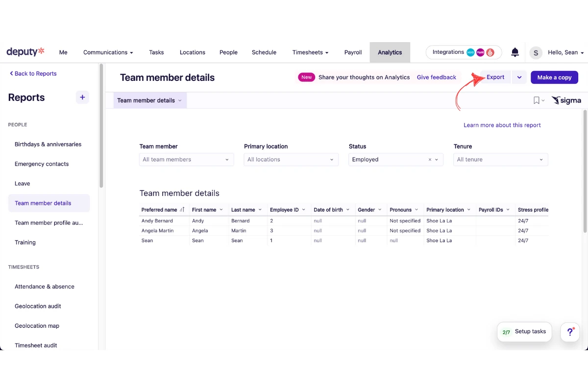Open the Team member profile audit report
588x392 pixels.
49,223
